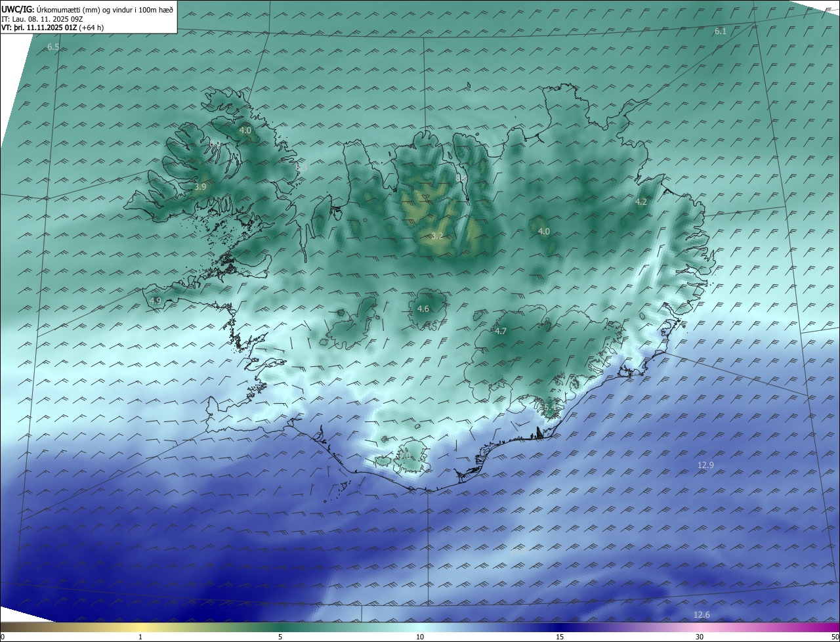The width and height of the screenshot is (840, 642).
Task: Click the 0 tick on the color scale
Action: click(x=3, y=637)
